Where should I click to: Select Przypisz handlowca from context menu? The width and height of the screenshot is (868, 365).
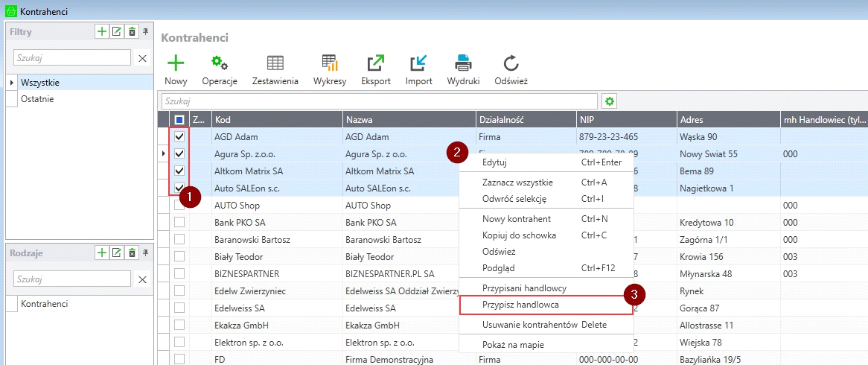pos(520,305)
